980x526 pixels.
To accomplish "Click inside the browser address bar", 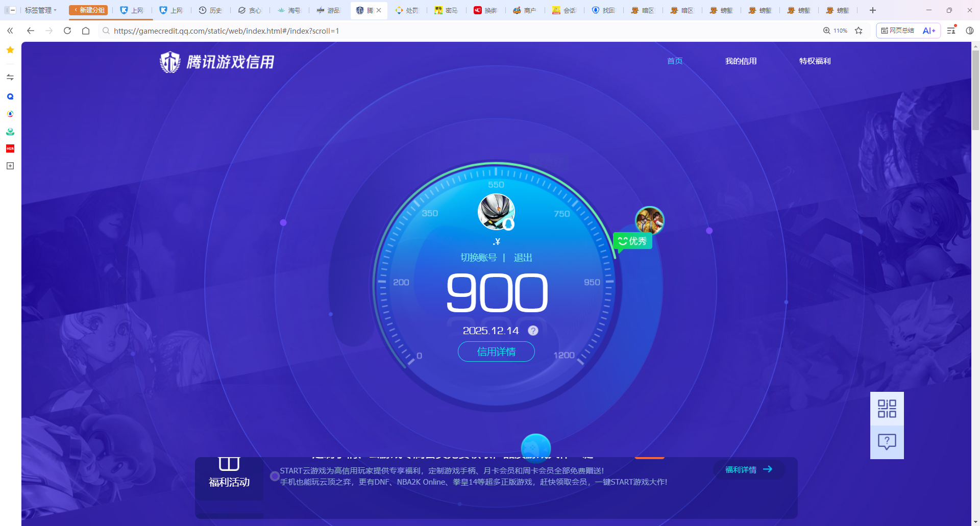I will [306, 31].
